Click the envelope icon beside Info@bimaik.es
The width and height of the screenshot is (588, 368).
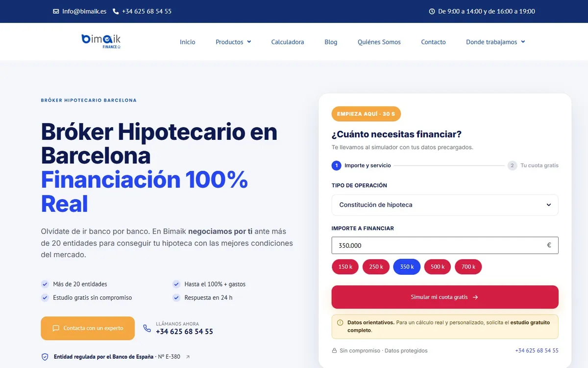point(56,11)
